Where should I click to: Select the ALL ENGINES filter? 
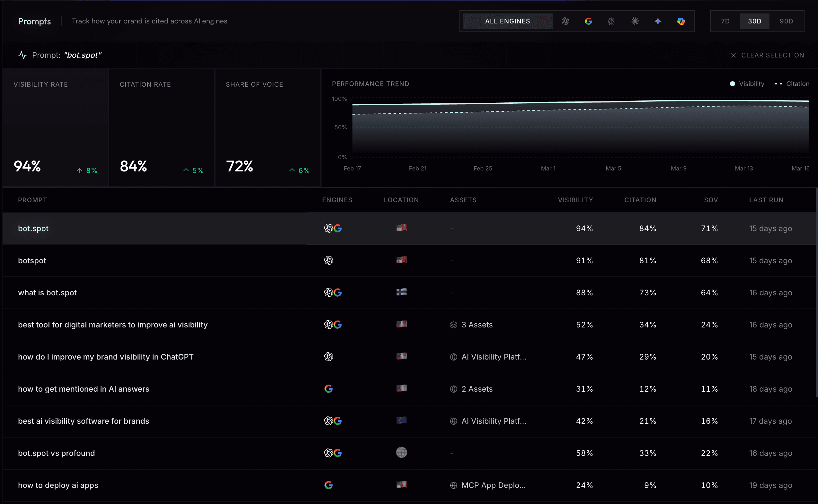point(507,21)
